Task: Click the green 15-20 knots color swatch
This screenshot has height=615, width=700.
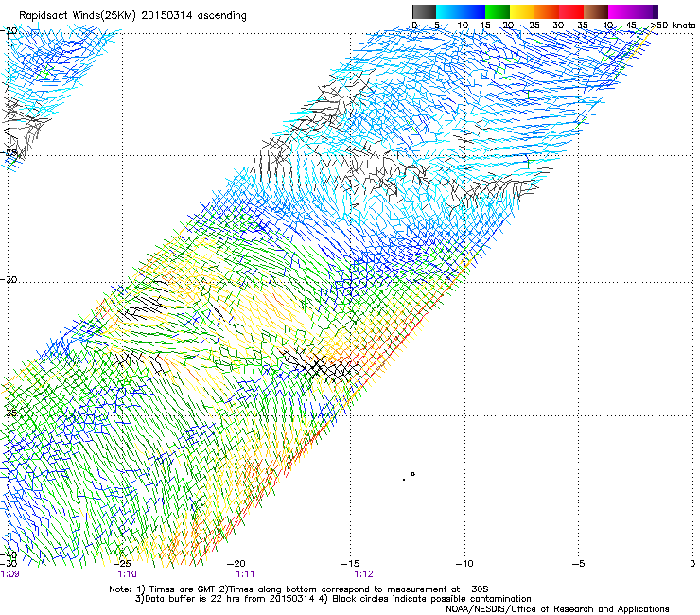Action: click(498, 11)
